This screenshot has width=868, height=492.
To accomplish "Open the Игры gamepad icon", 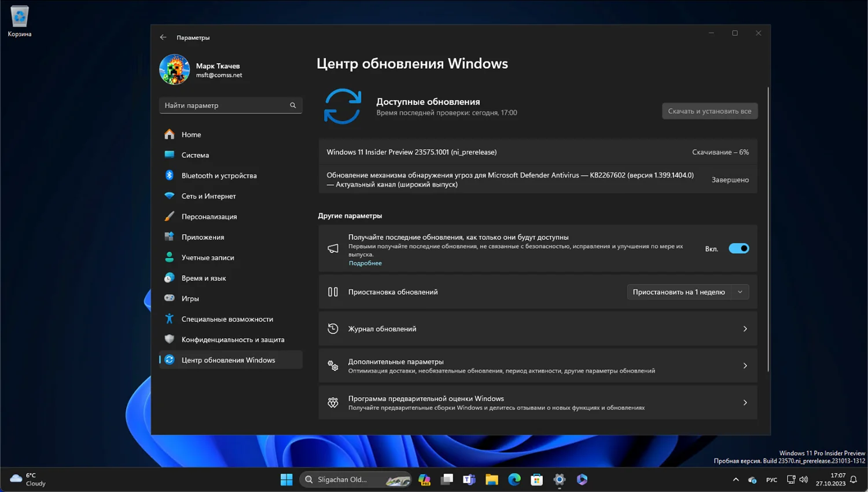I will click(x=169, y=298).
